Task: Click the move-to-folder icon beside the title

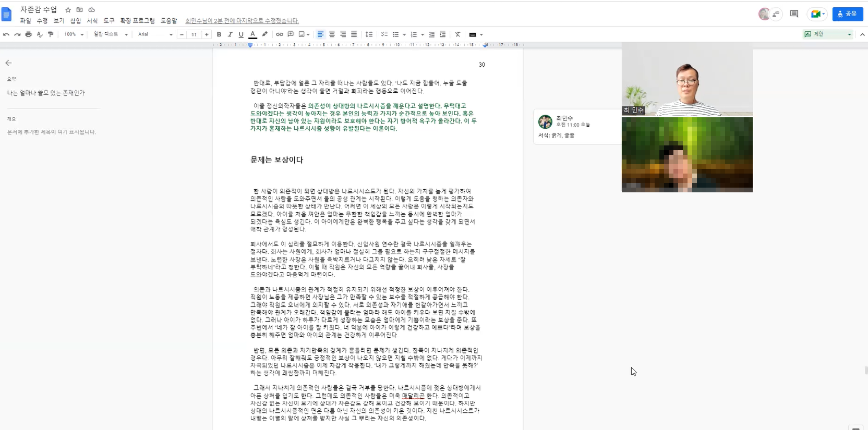Action: coord(79,10)
